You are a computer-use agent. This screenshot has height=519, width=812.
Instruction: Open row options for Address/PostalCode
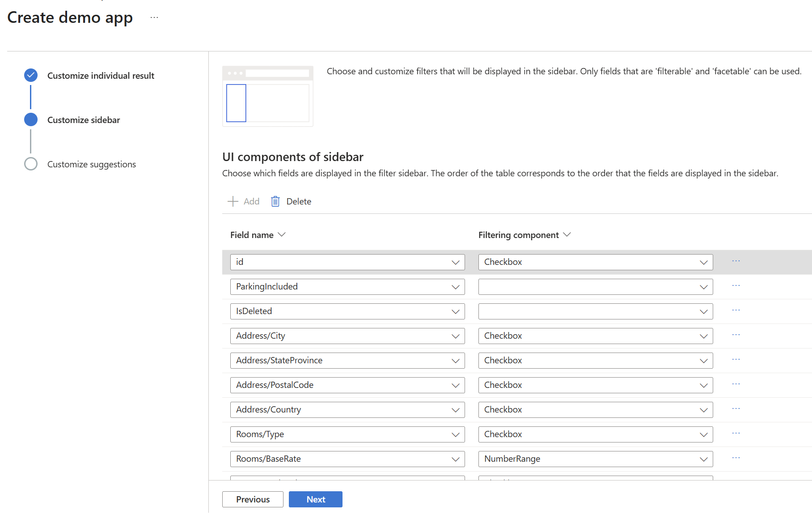(736, 384)
